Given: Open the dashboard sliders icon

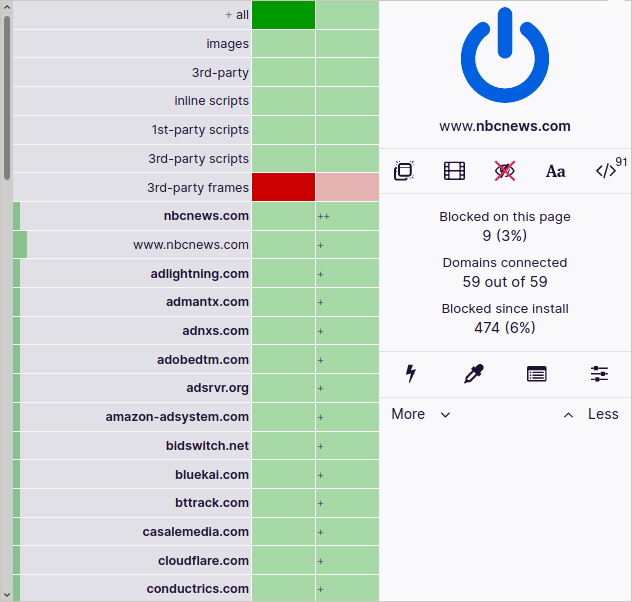Looking at the screenshot, I should (x=599, y=374).
